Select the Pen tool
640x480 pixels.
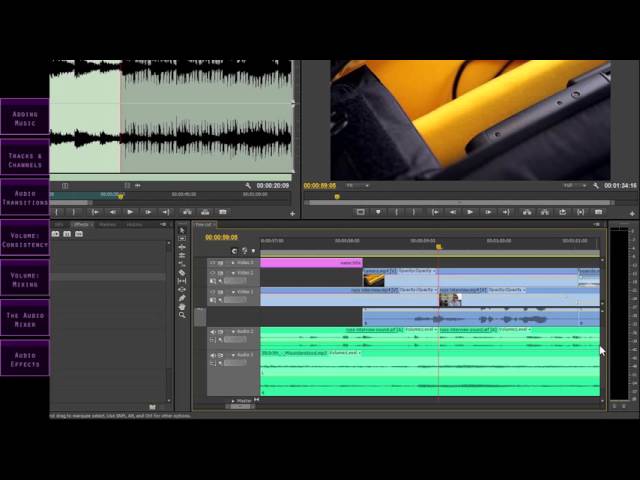click(x=182, y=298)
